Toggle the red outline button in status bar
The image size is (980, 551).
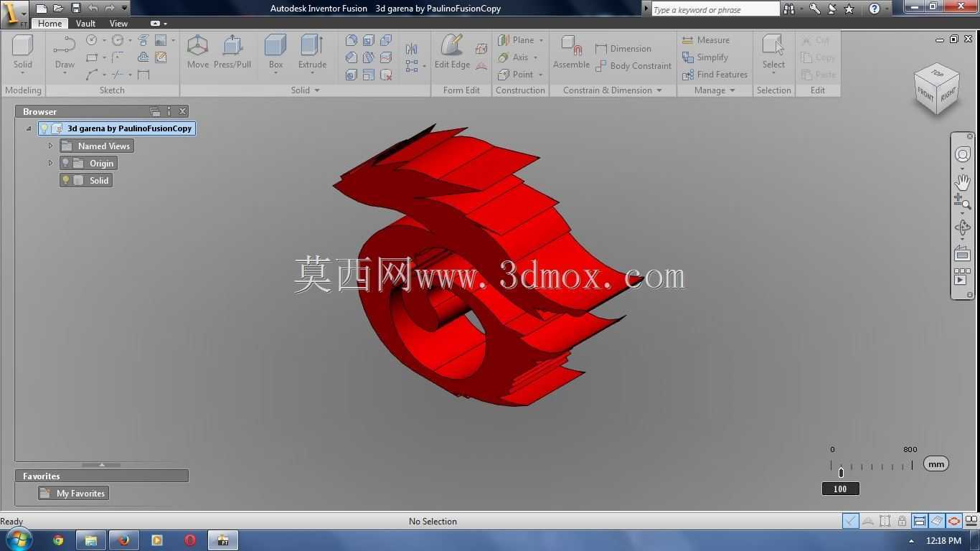click(x=953, y=521)
